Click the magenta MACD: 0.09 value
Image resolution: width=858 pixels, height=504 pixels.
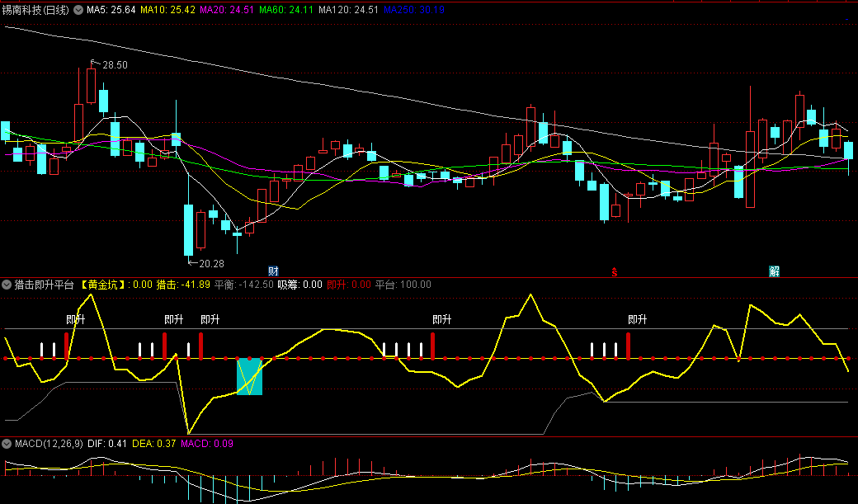tap(207, 443)
